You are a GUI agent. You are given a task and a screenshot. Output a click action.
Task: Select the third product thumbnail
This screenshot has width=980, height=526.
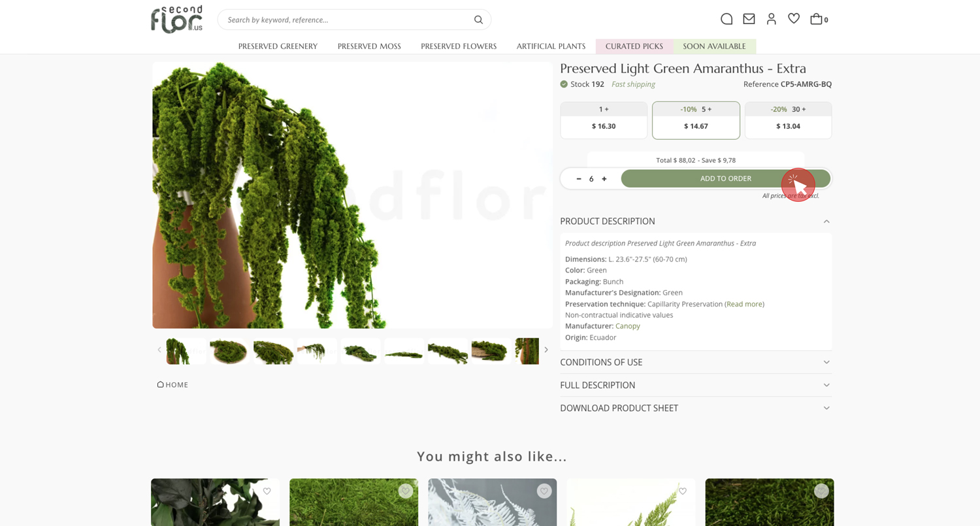(x=273, y=351)
